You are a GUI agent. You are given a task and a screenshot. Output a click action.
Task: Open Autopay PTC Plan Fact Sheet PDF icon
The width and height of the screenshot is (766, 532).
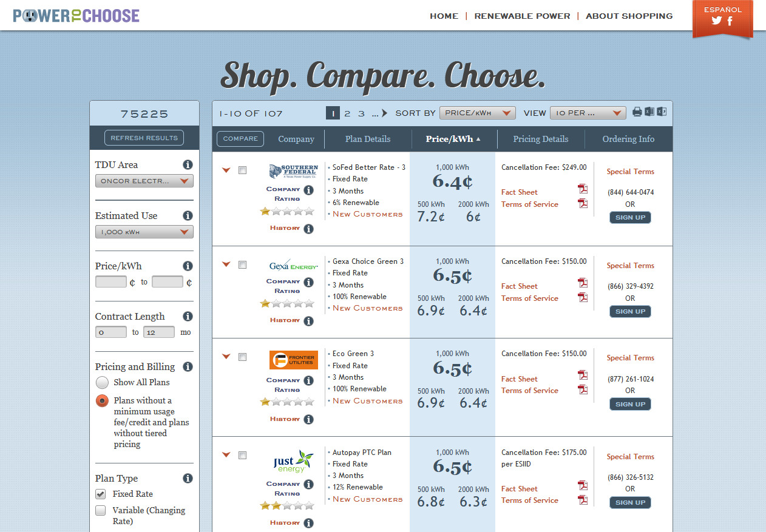(x=583, y=486)
